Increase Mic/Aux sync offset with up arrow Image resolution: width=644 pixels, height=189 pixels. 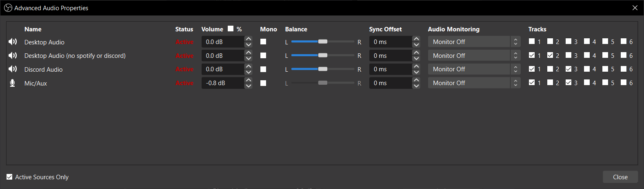tap(416, 80)
